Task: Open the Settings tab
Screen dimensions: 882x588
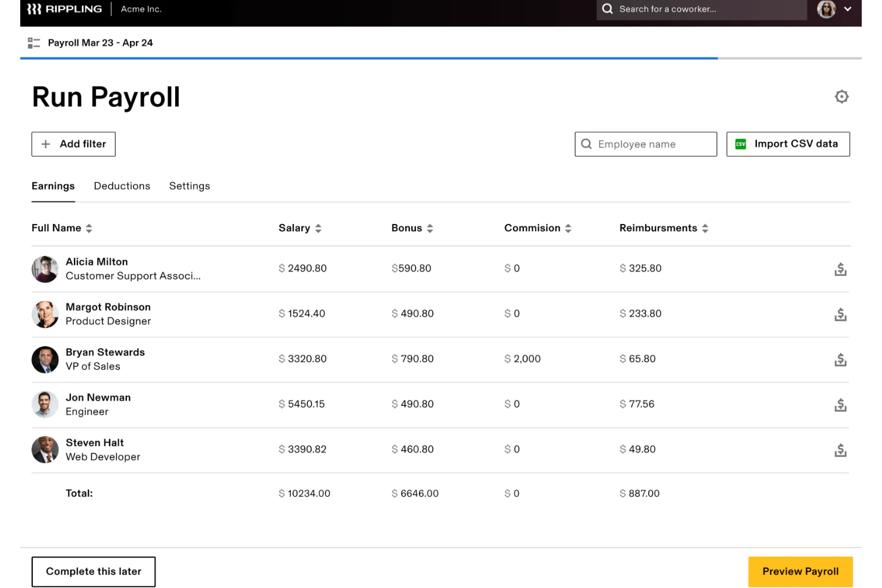Action: [190, 186]
